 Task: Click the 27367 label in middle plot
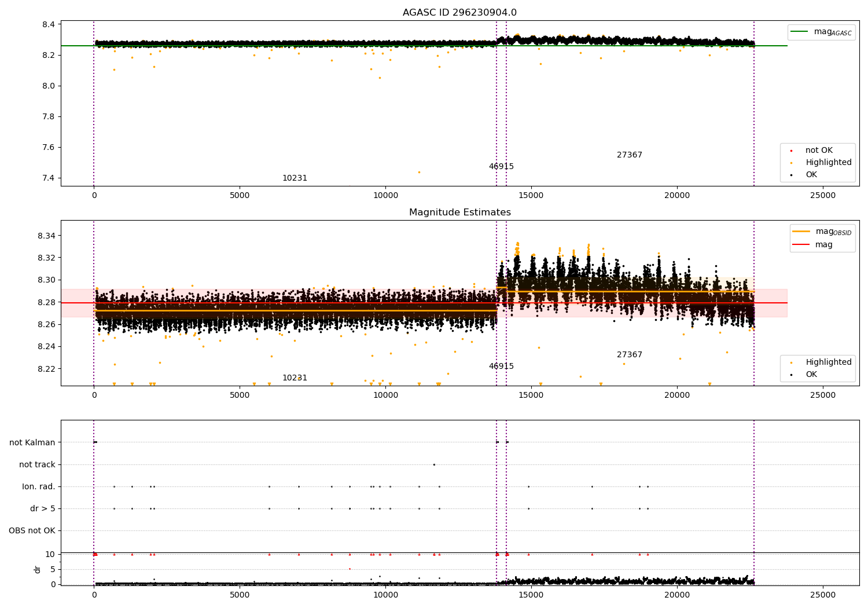(x=630, y=355)
